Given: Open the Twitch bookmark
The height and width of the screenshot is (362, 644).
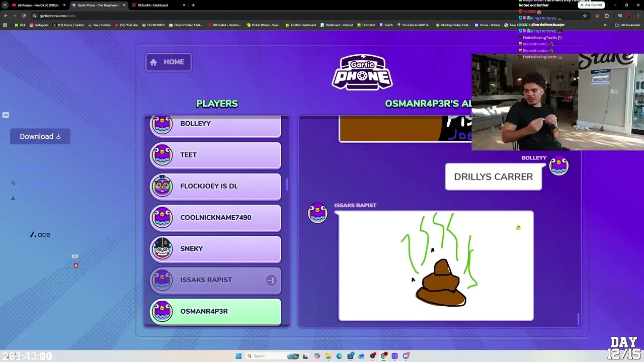Looking at the screenshot, I should click(x=386, y=25).
